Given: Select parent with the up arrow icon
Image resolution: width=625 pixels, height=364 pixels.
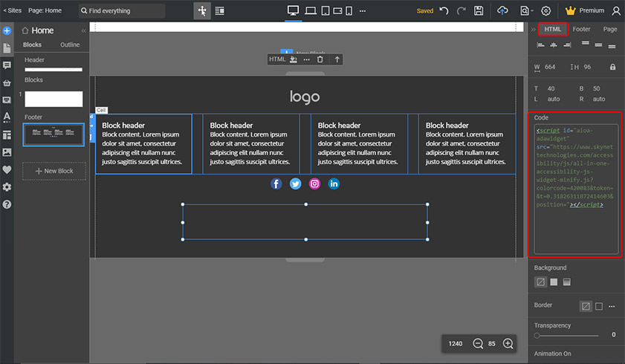Looking at the screenshot, I should click(x=337, y=59).
